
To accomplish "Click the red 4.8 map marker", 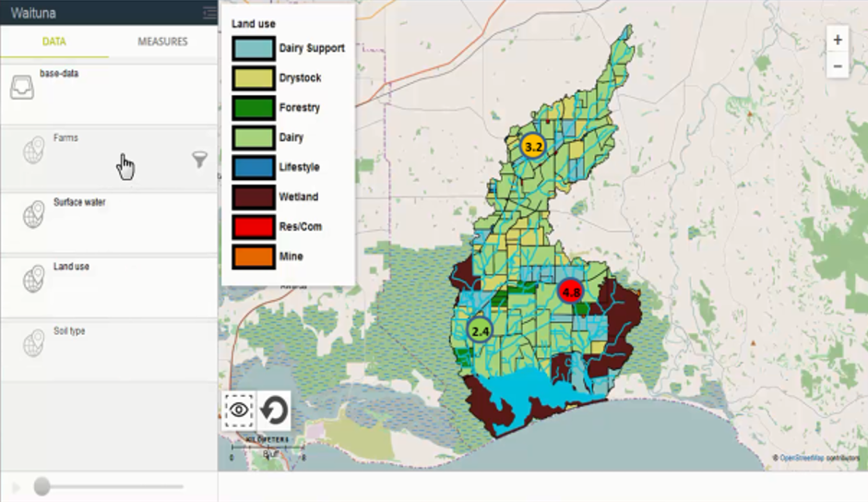I will 571,293.
